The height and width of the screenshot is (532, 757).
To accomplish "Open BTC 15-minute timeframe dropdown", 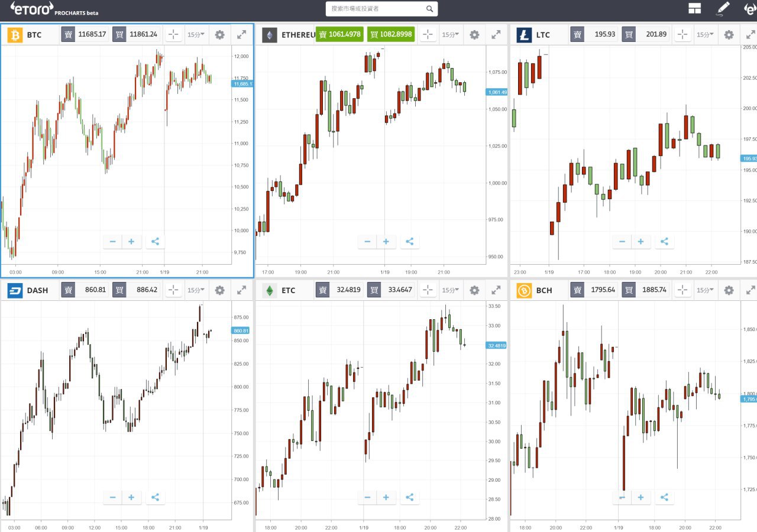I will click(196, 35).
